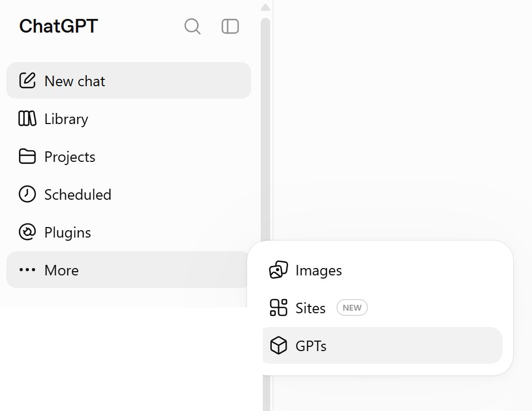Click the sidebar scrollbar up arrow
The image size is (532, 411).
coord(265,7)
